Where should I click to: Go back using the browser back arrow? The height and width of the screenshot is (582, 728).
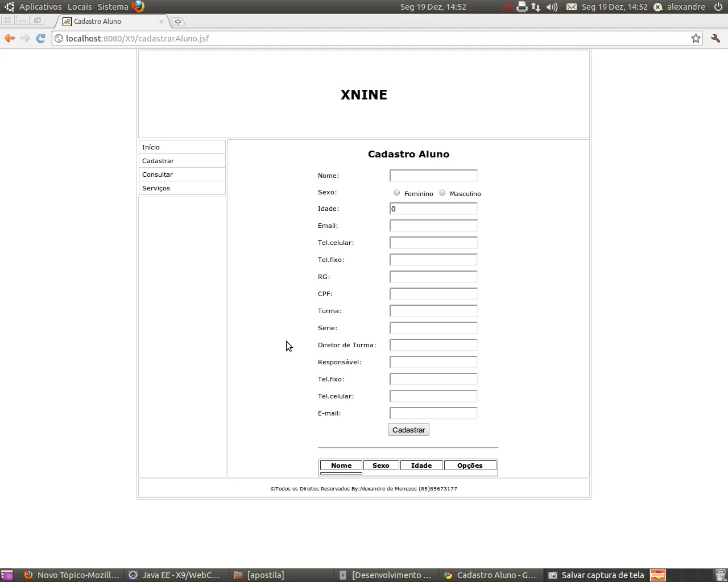tap(10, 38)
